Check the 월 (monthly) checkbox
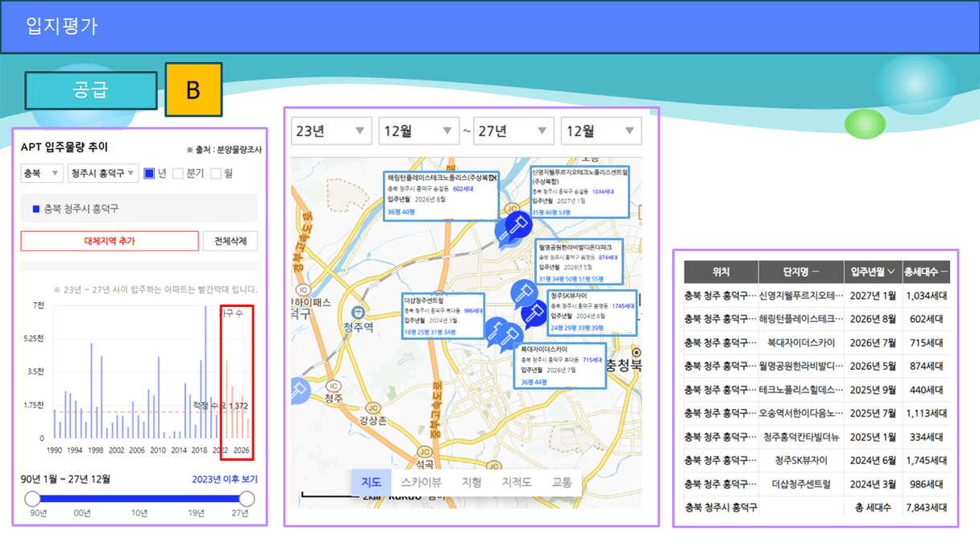The height and width of the screenshot is (551, 980). pyautogui.click(x=216, y=173)
